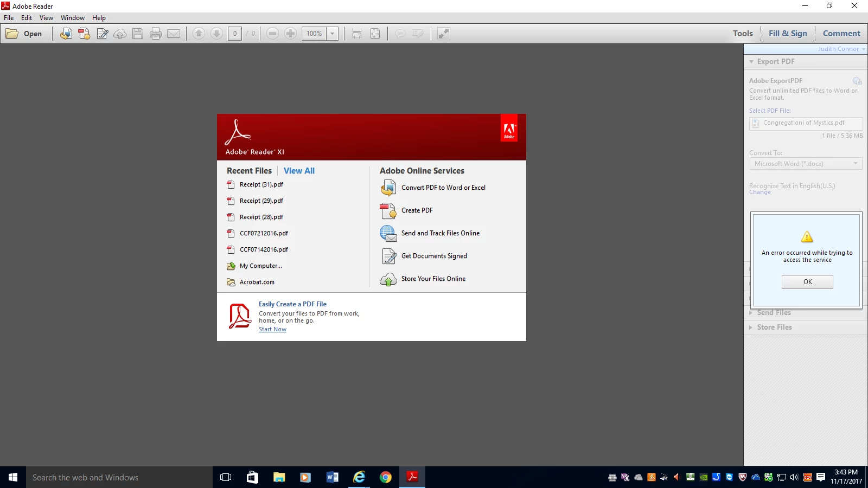The height and width of the screenshot is (488, 868).
Task: Click the Create PDF toolbar icon
Action: (x=84, y=34)
